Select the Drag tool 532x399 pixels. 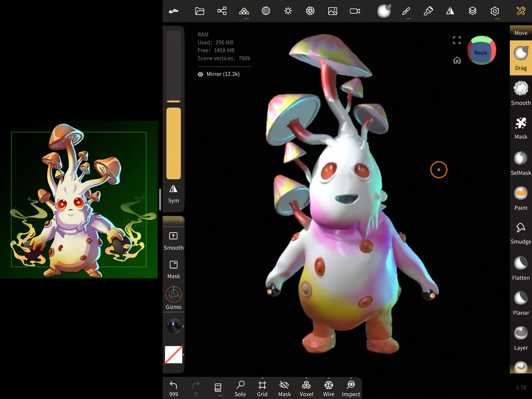pyautogui.click(x=521, y=58)
